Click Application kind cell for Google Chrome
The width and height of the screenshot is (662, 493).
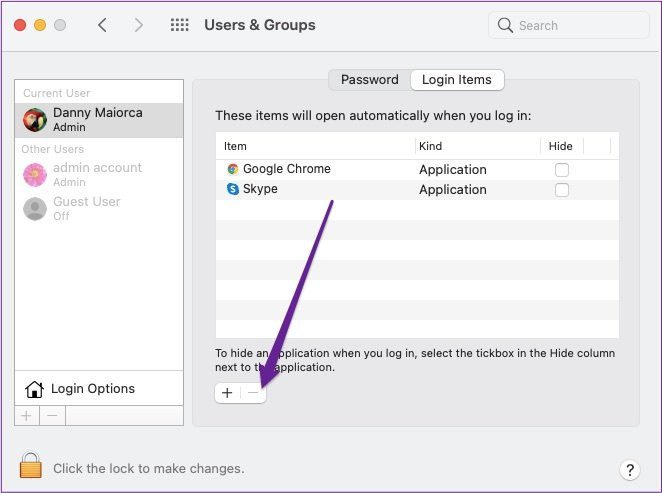tap(453, 170)
